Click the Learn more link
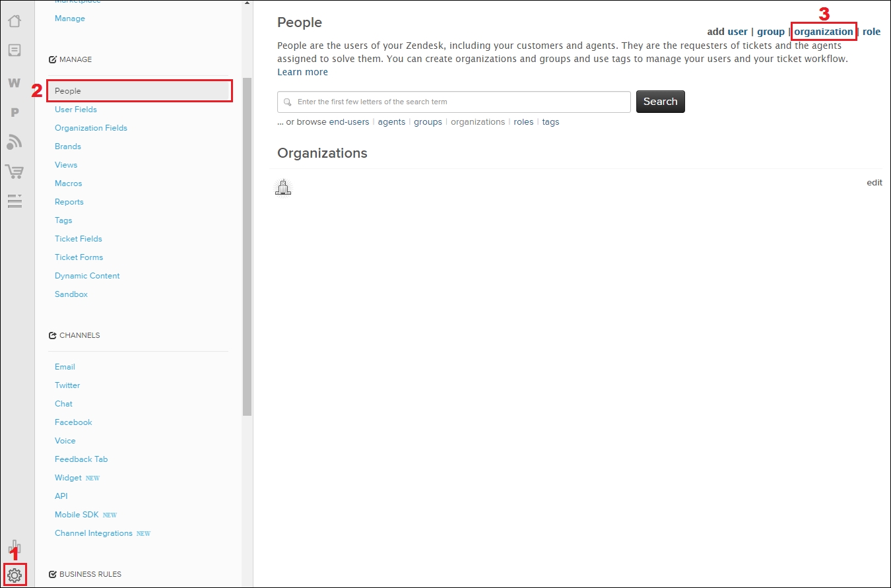891x588 pixels. click(302, 72)
